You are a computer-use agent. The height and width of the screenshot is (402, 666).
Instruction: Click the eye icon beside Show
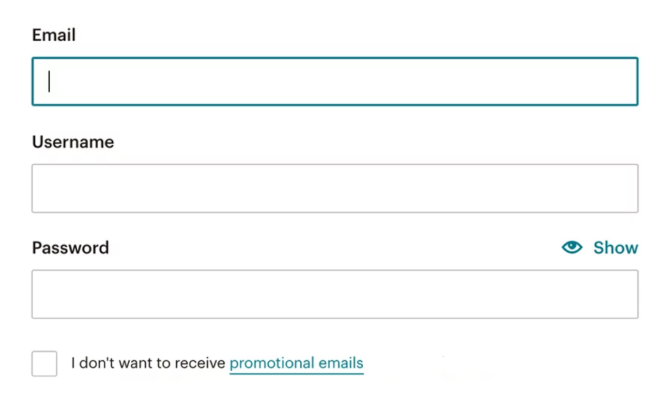point(572,247)
